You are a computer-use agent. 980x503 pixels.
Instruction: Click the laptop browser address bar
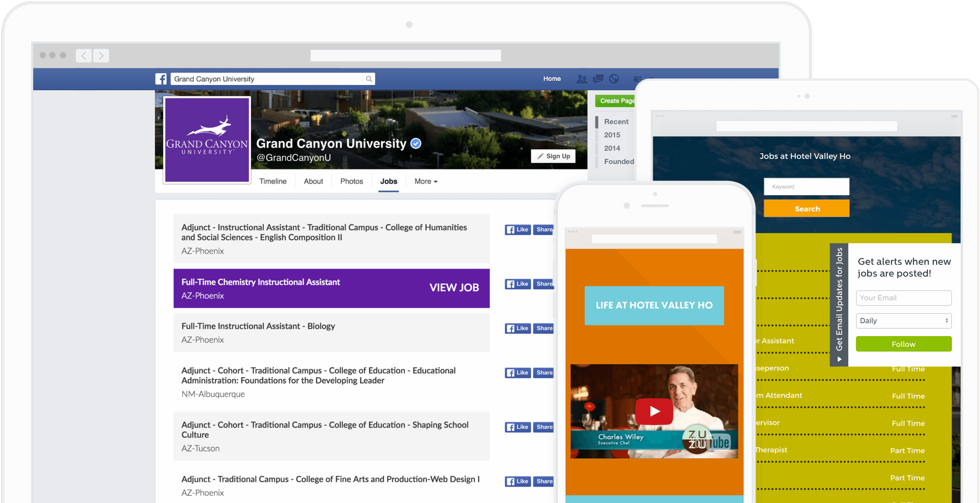[405, 55]
